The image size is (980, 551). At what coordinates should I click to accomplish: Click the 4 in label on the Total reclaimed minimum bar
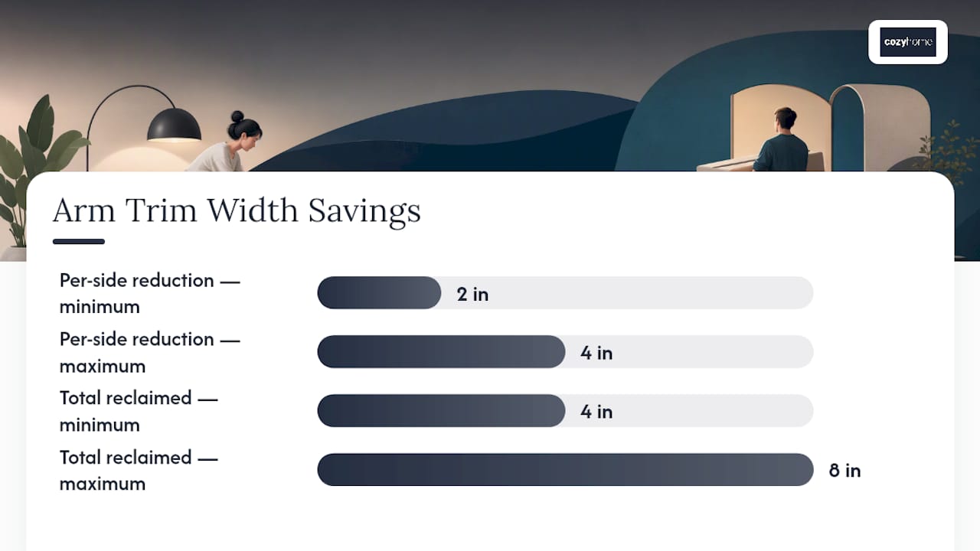pyautogui.click(x=596, y=412)
